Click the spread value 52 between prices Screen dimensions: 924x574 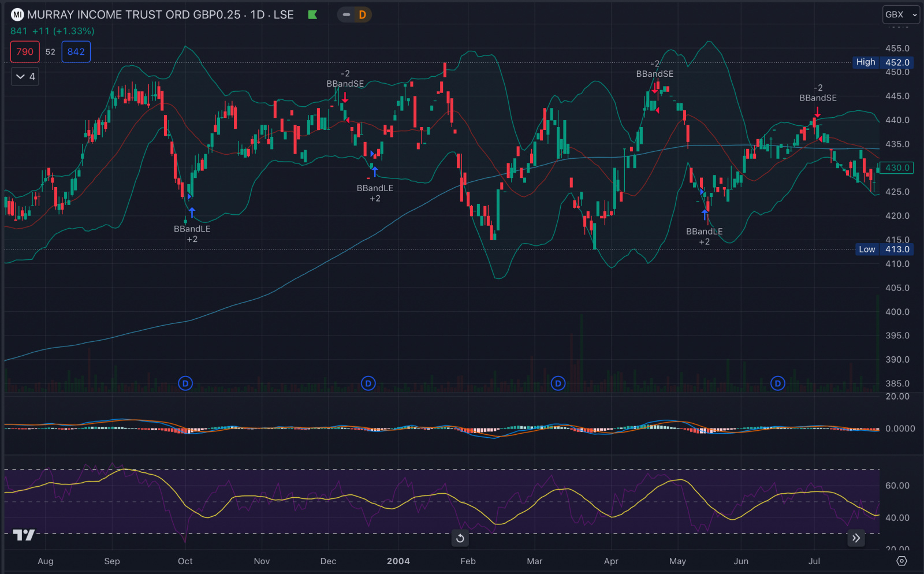point(50,52)
